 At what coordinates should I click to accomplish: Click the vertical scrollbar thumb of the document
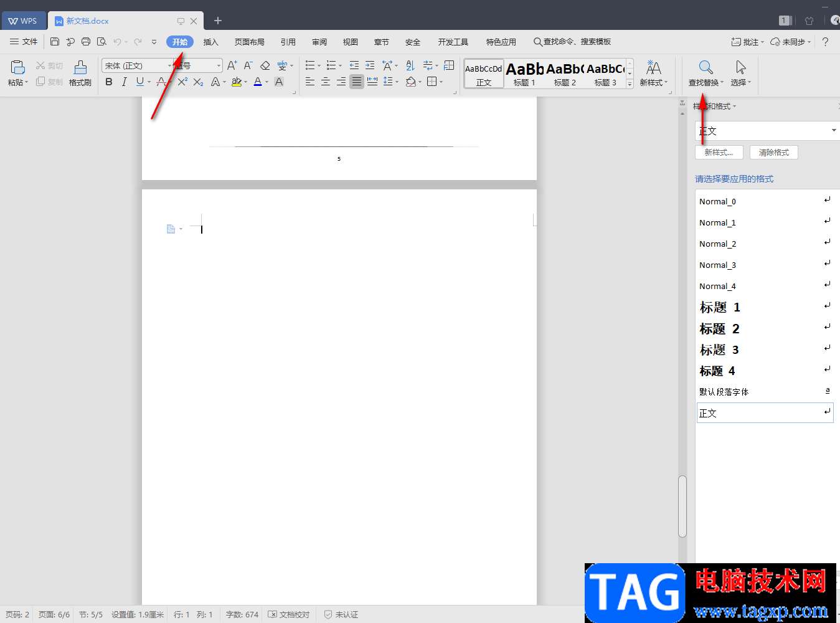(x=682, y=506)
